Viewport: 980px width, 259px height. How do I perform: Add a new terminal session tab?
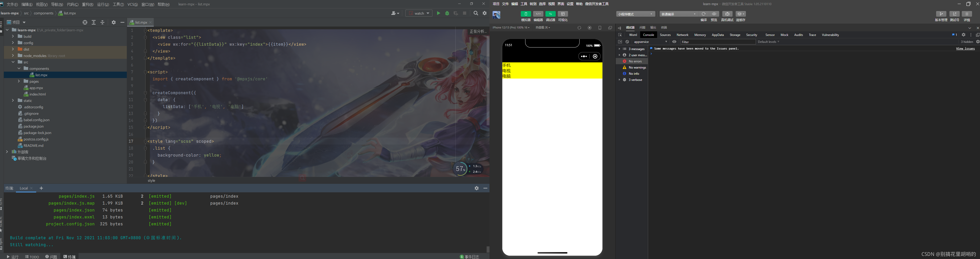point(42,188)
